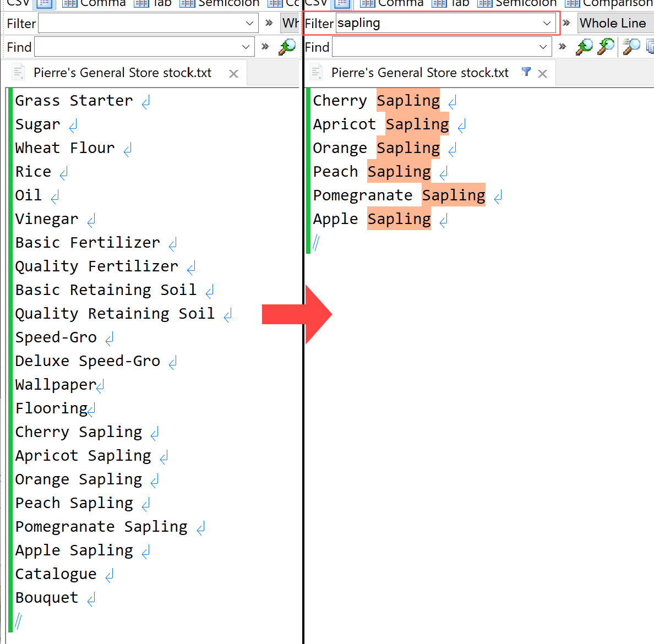
Task: Click the 'Wheat Flour' line
Action: 65,148
